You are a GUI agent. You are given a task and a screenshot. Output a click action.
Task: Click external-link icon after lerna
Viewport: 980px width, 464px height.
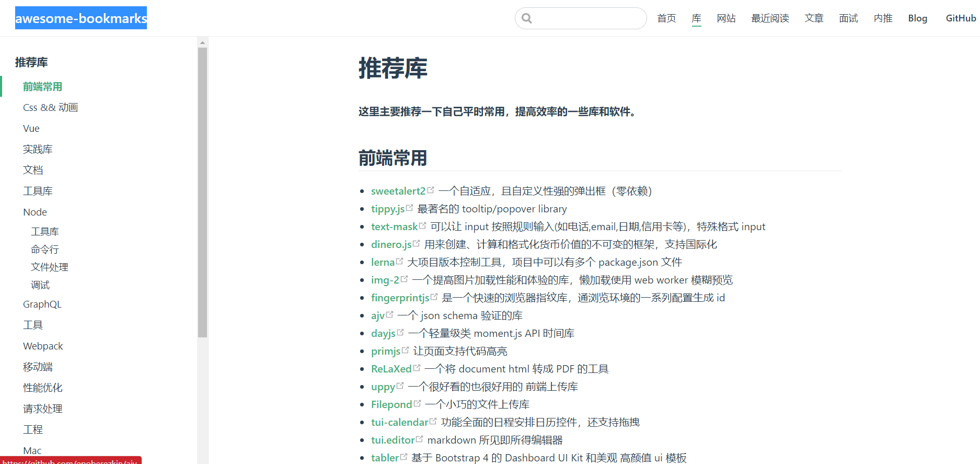pos(399,261)
